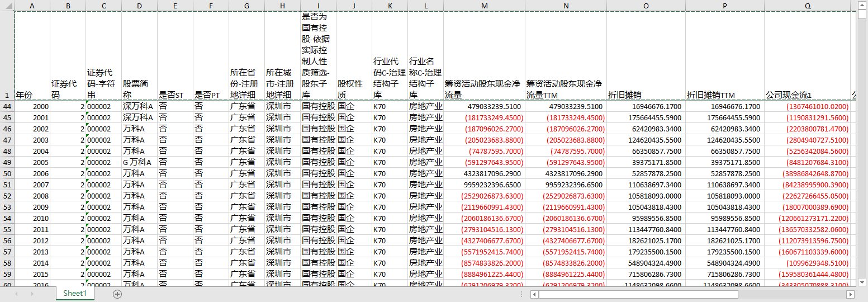This screenshot has height=302, width=868.
Task: Click value 9959232396.6500 in column M
Action: pyautogui.click(x=484, y=185)
